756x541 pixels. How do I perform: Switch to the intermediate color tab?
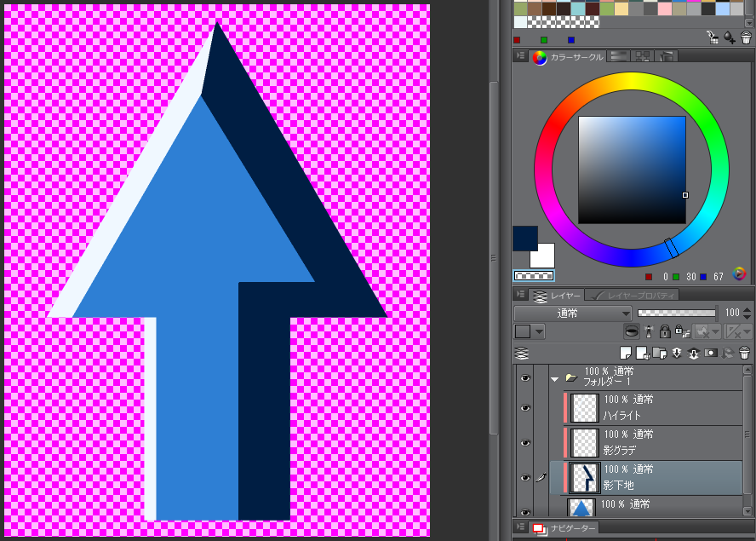pyautogui.click(x=642, y=56)
